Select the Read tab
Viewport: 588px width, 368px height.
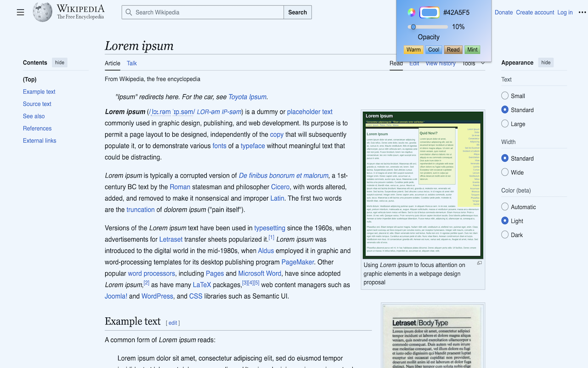click(x=396, y=63)
